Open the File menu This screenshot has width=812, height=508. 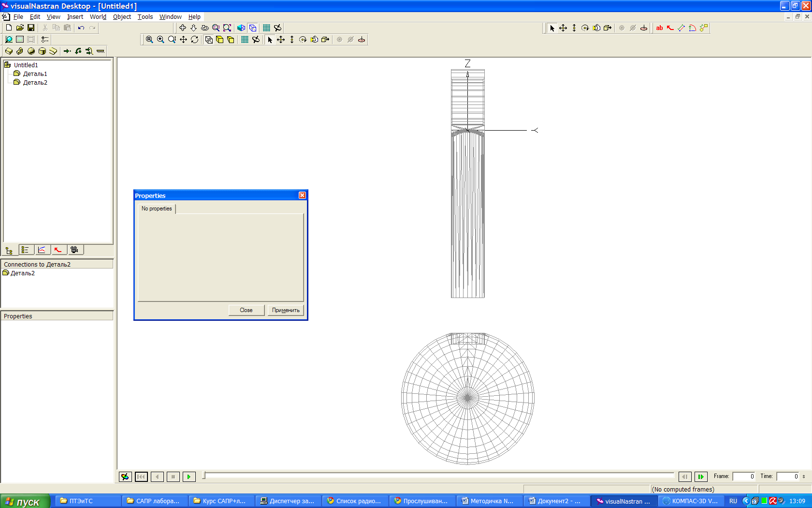click(x=18, y=16)
